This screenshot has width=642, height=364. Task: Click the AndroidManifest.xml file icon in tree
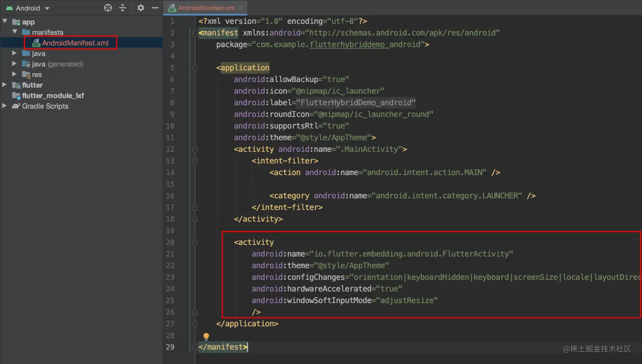point(36,43)
